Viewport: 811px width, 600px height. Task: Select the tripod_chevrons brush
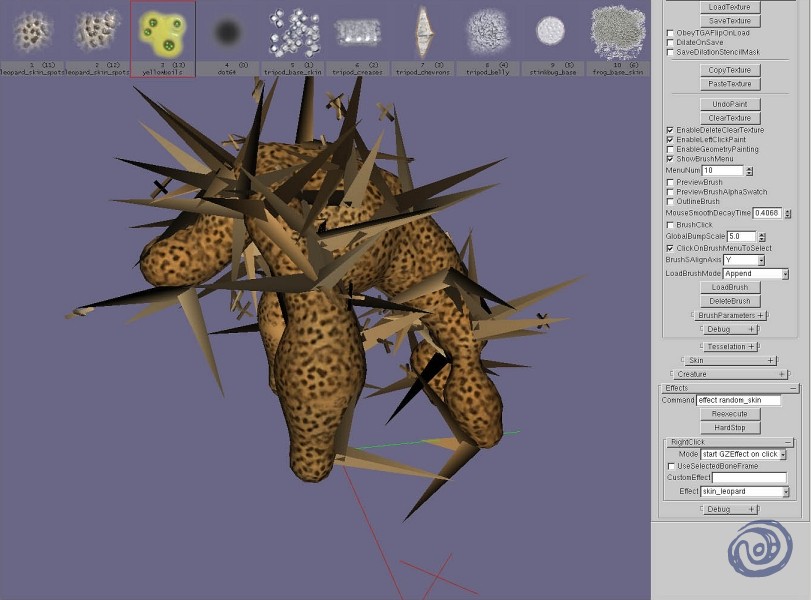click(x=423, y=38)
